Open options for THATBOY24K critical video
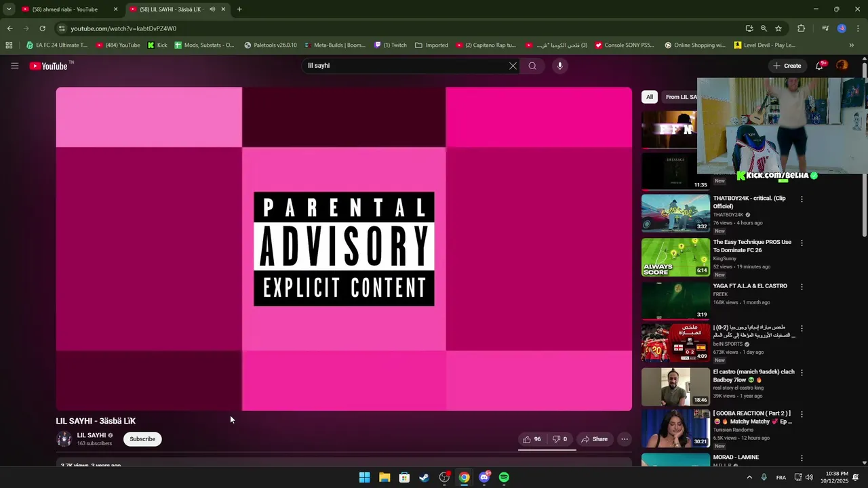Screen dimensions: 868x488 click(802, 199)
